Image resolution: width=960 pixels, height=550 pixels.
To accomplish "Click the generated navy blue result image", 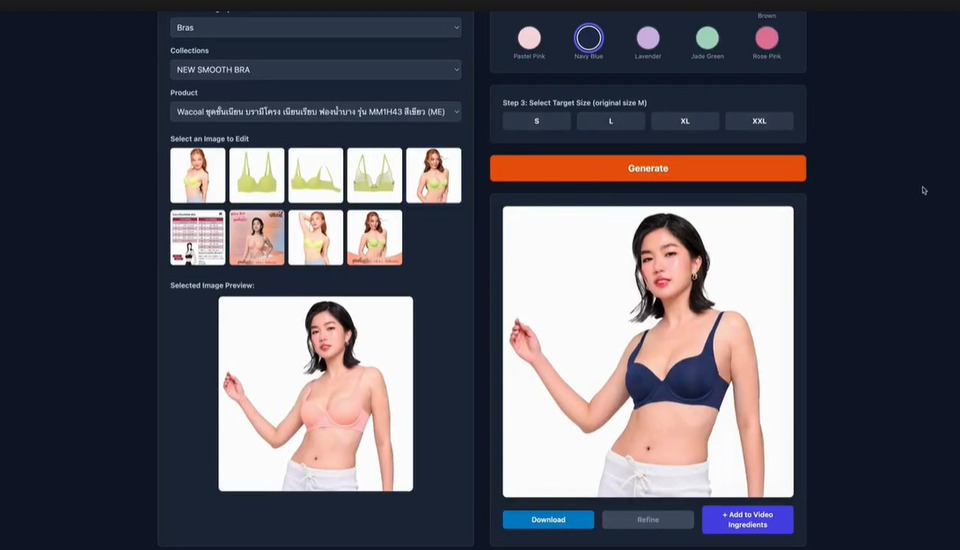I will pyautogui.click(x=647, y=351).
